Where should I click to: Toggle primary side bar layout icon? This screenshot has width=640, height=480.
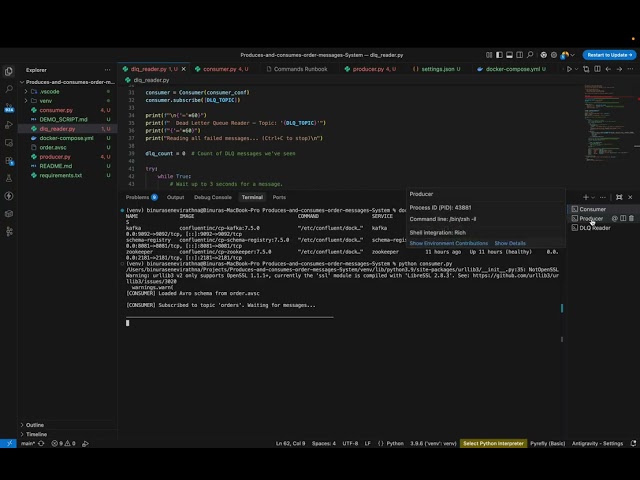pyautogui.click(x=499, y=55)
